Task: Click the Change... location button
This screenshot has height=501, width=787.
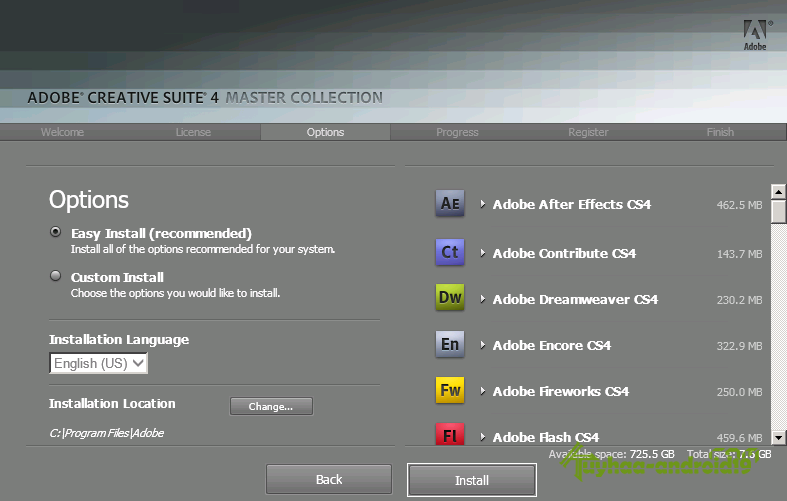Action: pyautogui.click(x=271, y=406)
